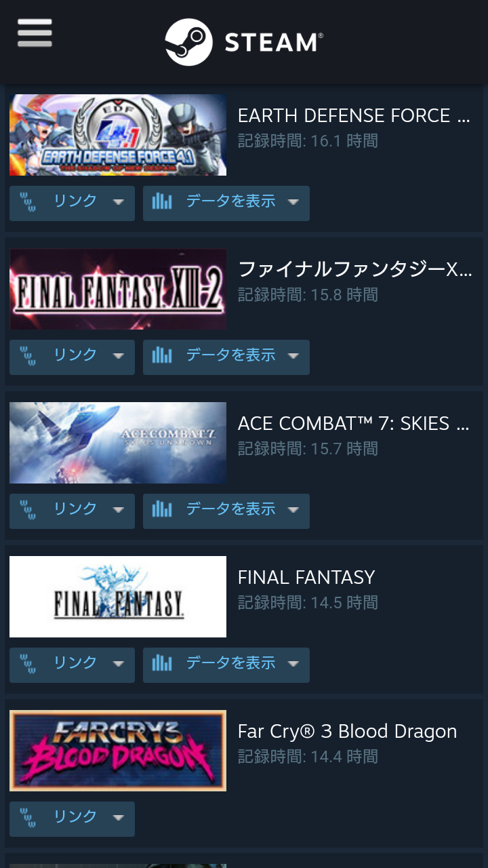
Task: Expand リンク arrow for Far Cry 3 Blood Dragon
Action: click(x=119, y=818)
